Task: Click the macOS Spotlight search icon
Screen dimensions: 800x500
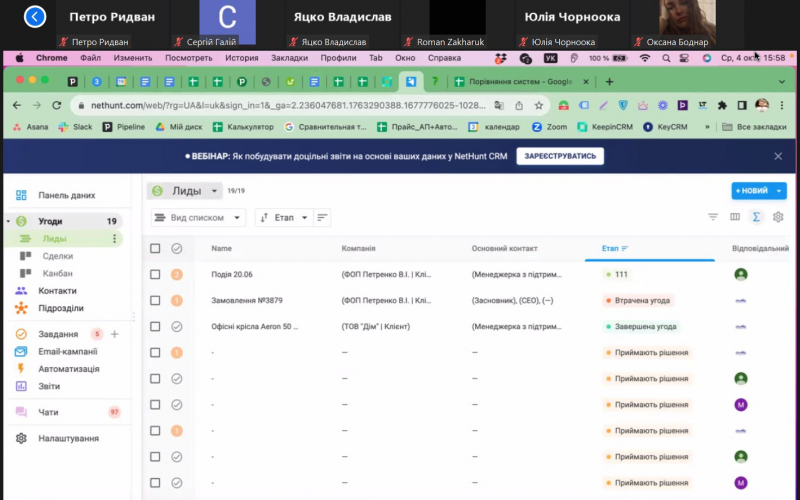Action: click(x=666, y=58)
